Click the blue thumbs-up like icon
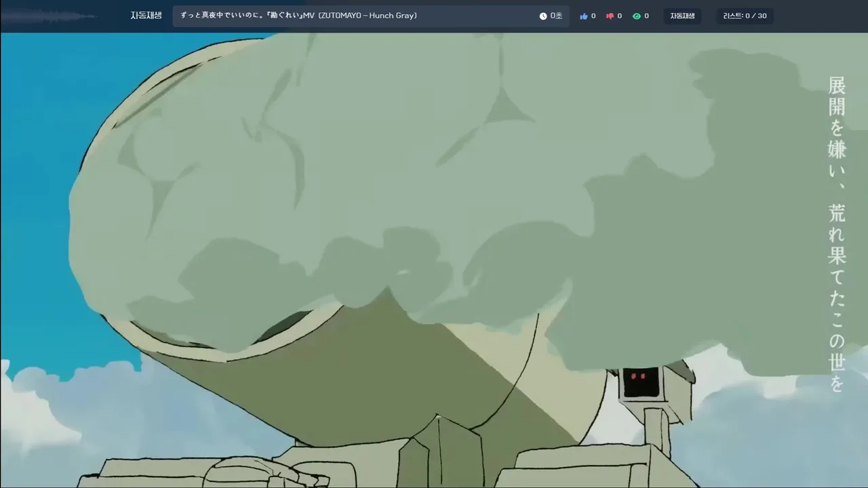This screenshot has height=488, width=868. (584, 16)
